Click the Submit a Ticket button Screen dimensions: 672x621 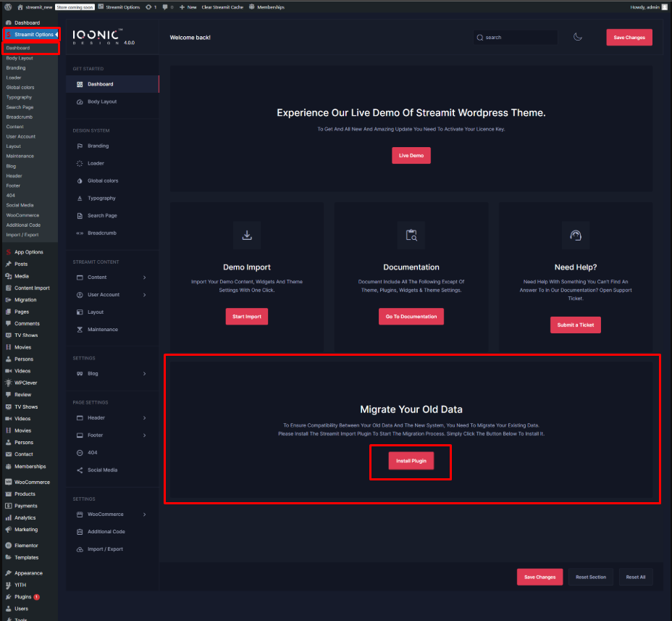[x=575, y=325]
